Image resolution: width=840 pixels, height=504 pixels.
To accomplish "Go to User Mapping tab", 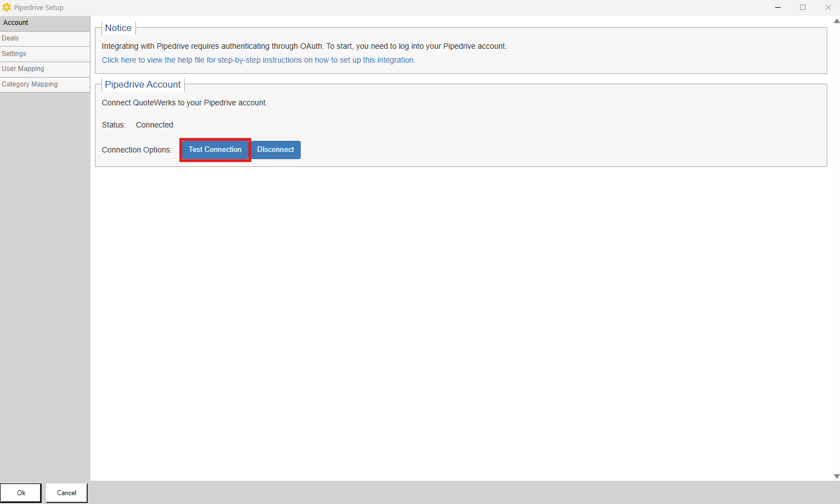I will coord(45,69).
